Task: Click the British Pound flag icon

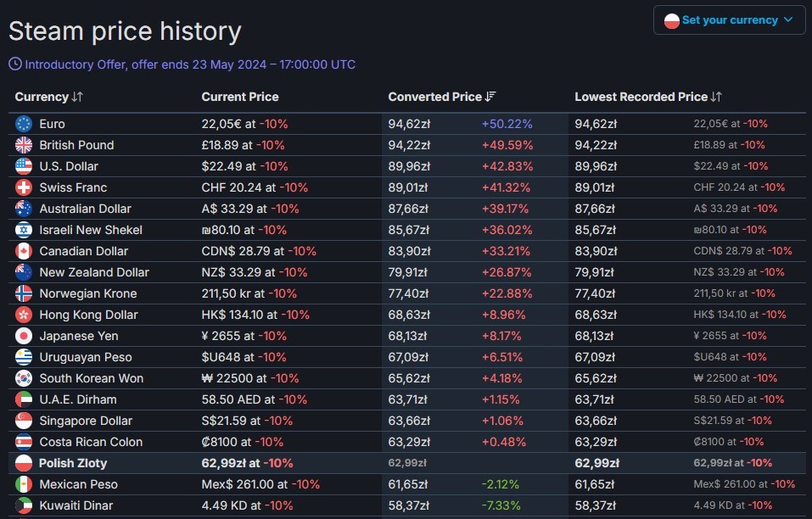Action: [23, 145]
